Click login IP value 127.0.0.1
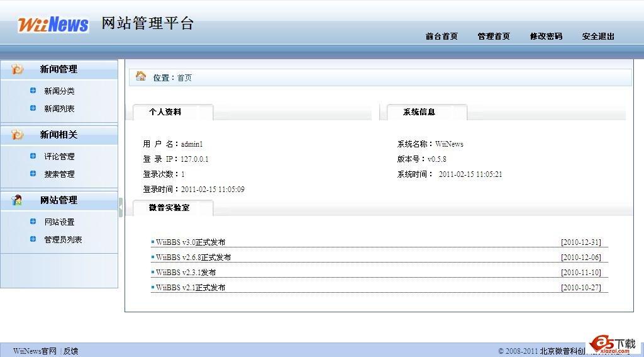Image resolution: width=644 pixels, height=357 pixels. point(195,159)
